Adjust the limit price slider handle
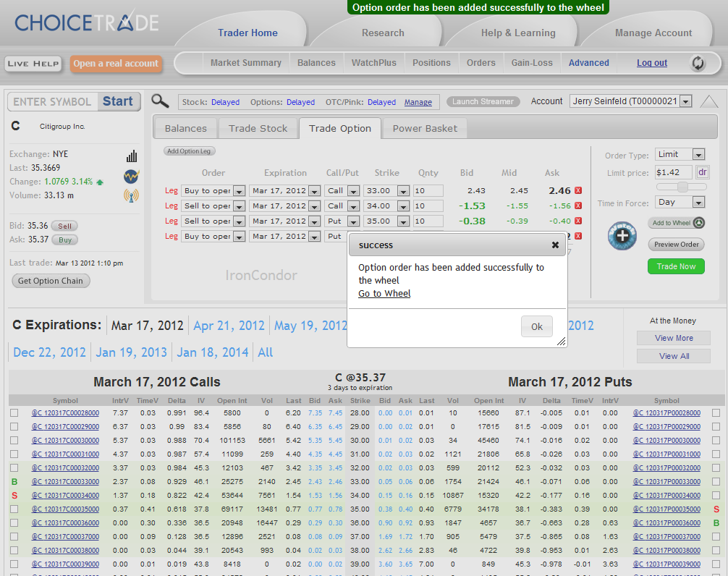The image size is (728, 576). [x=682, y=187]
